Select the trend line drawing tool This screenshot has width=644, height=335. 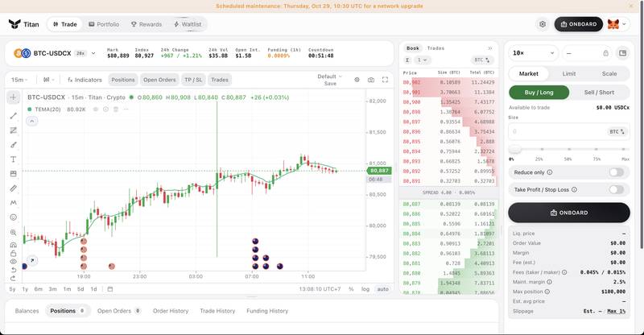coord(13,116)
